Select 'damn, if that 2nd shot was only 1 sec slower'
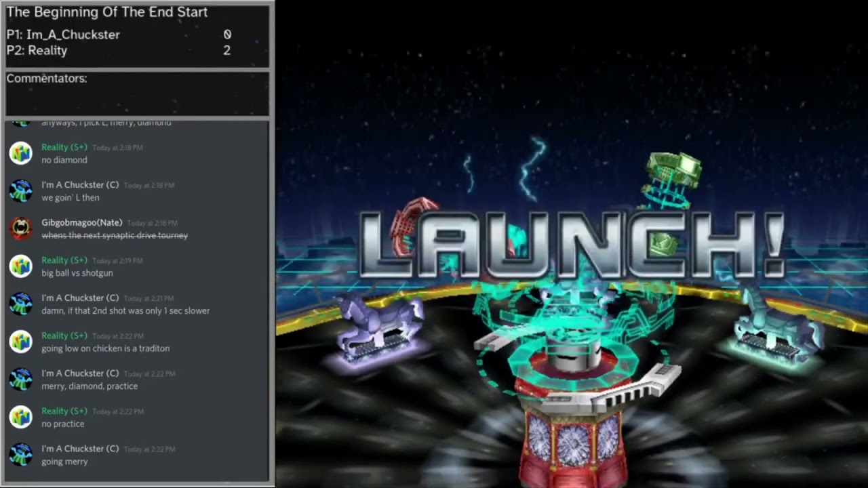The image size is (868, 488). [x=125, y=311]
